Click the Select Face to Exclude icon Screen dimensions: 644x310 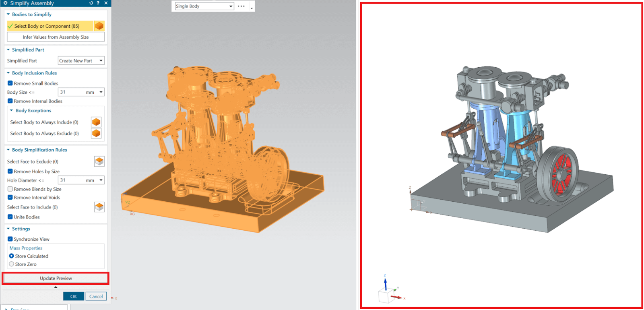pyautogui.click(x=99, y=161)
